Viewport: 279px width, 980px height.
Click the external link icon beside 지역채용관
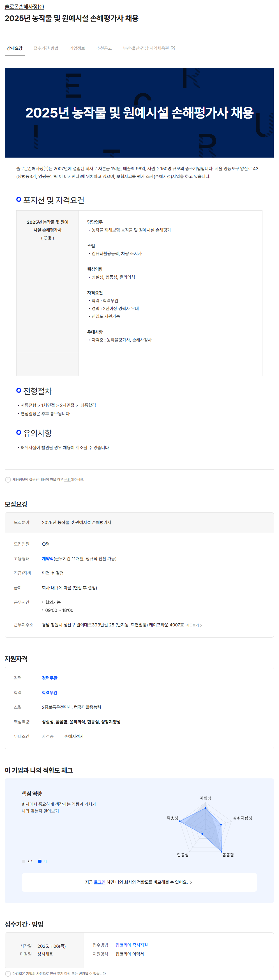pos(173,48)
